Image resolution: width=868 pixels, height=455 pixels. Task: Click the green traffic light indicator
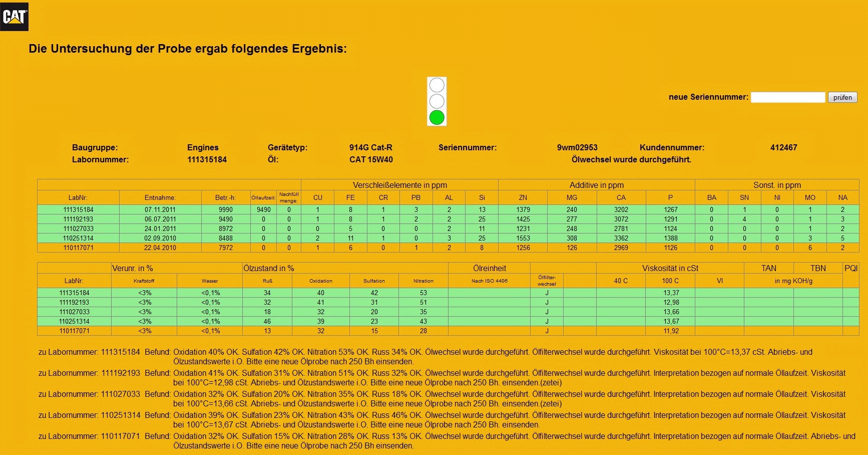pyautogui.click(x=437, y=117)
